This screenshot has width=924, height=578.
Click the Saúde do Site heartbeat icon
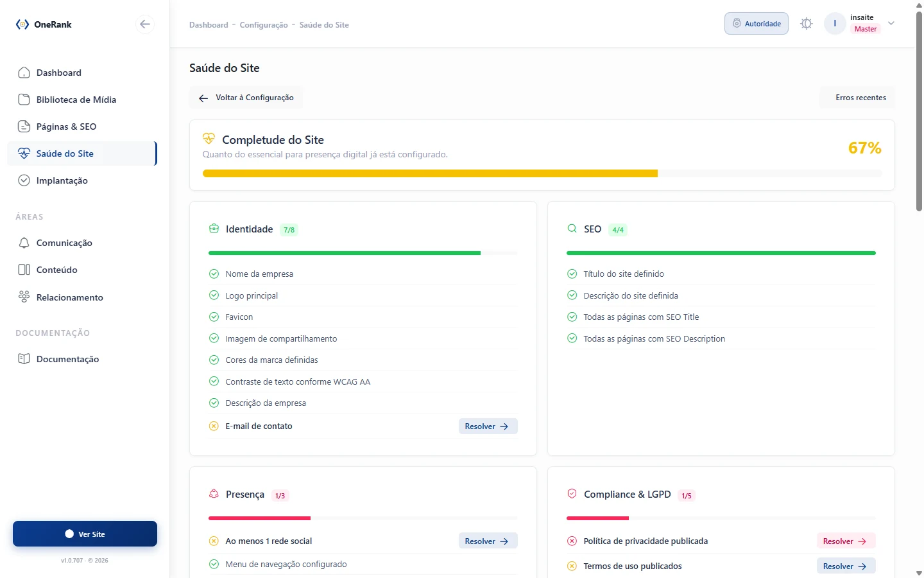click(x=24, y=153)
